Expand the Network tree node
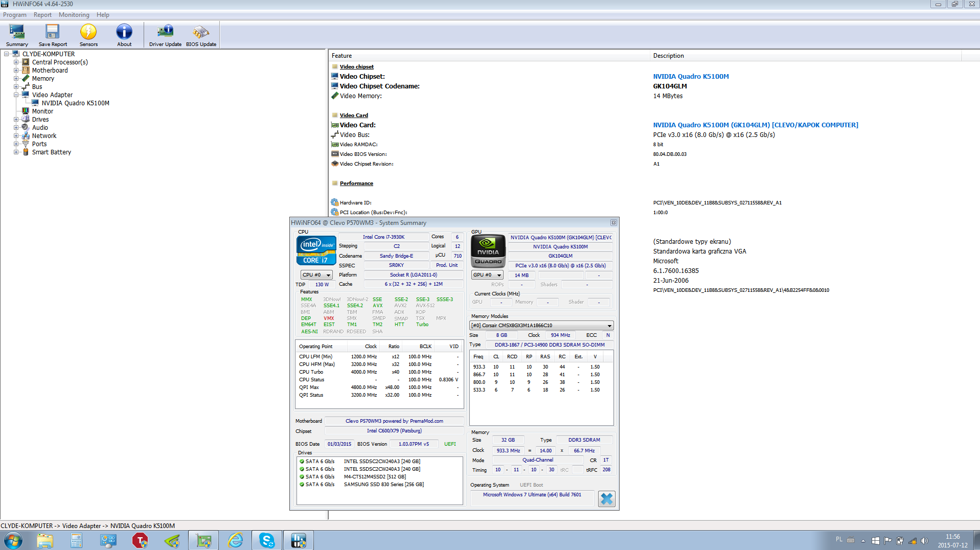This screenshot has height=550, width=980. pos(16,135)
